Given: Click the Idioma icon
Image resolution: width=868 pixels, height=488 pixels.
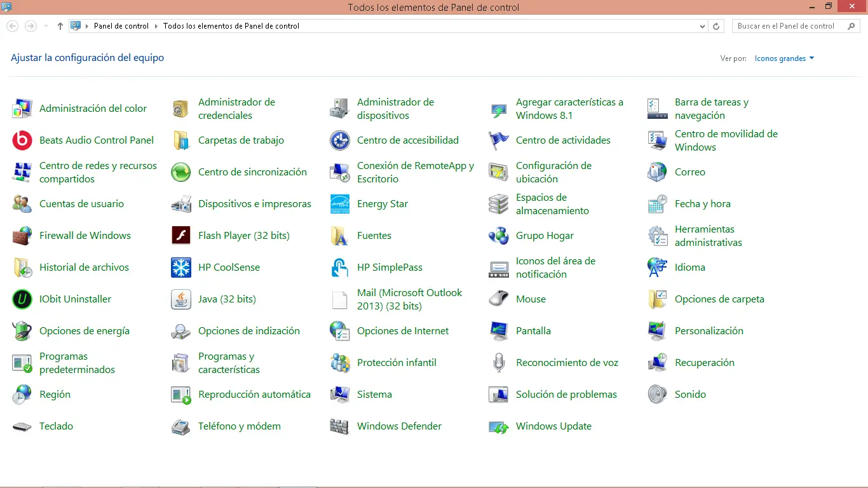Looking at the screenshot, I should point(658,268).
